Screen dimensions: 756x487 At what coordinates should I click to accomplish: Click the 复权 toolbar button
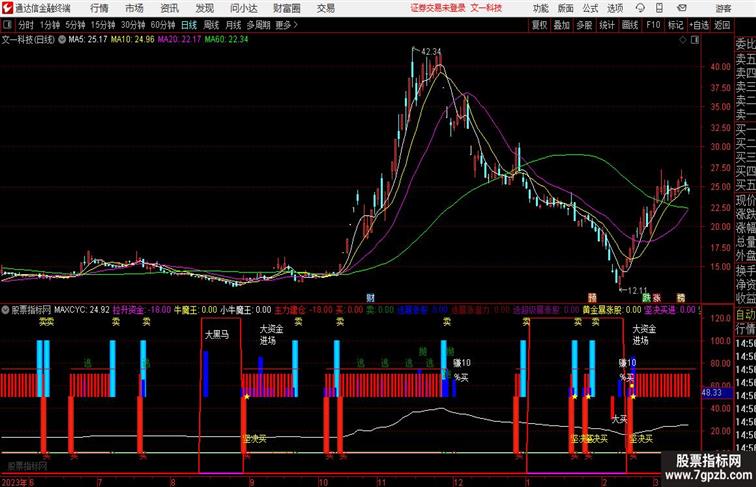(x=539, y=25)
